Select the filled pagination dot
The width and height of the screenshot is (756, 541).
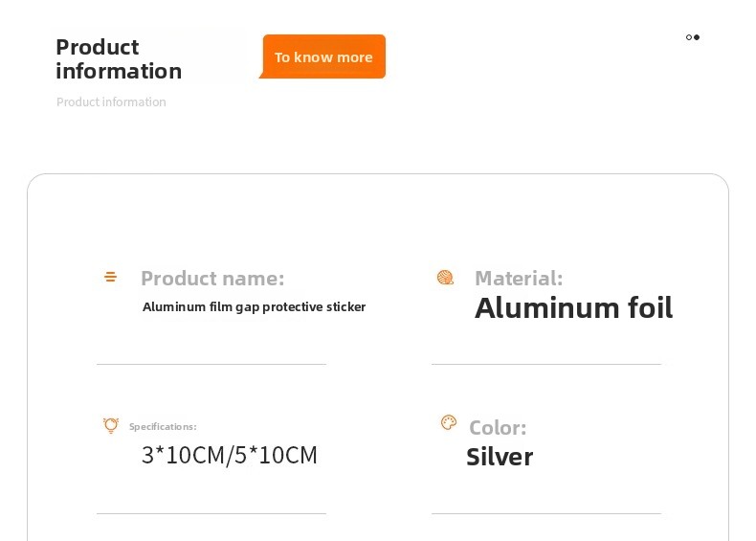tap(697, 37)
